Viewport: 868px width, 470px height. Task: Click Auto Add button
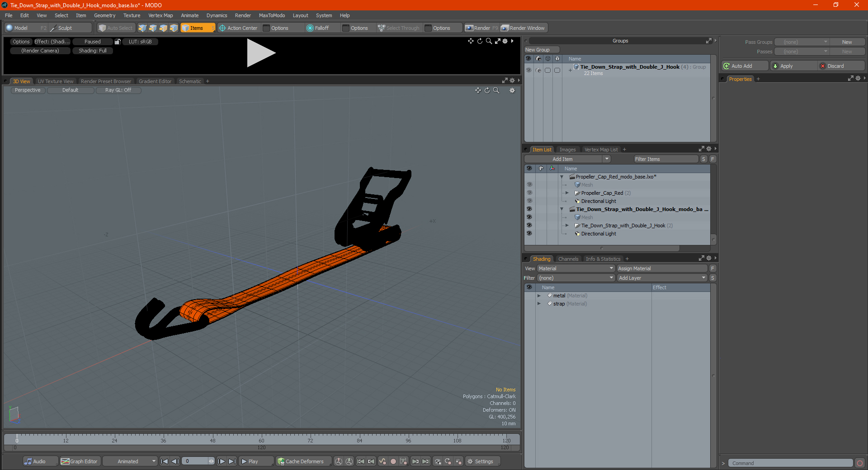(x=745, y=66)
